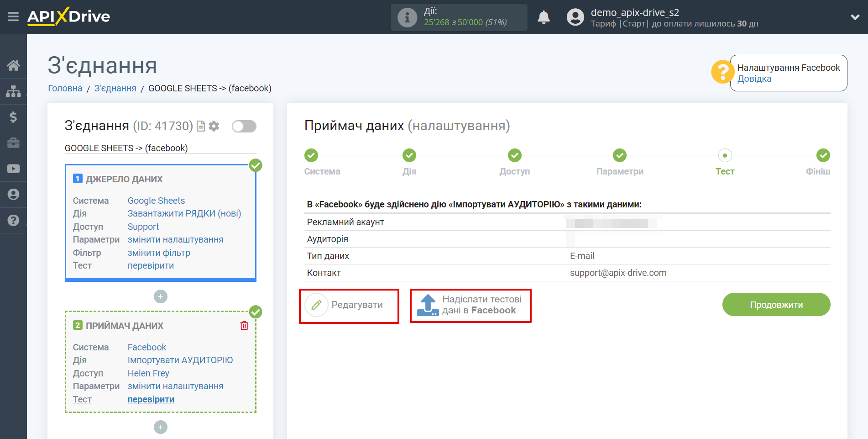Screen dimensions: 868x439
Task: Open briefcase icon in sidebar
Action: point(13,143)
